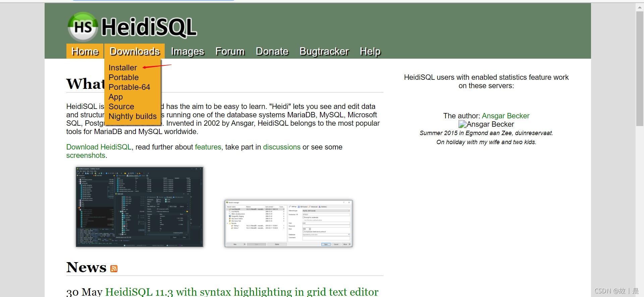This screenshot has width=644, height=297.
Task: Open the Bugtracker page
Action: [324, 51]
